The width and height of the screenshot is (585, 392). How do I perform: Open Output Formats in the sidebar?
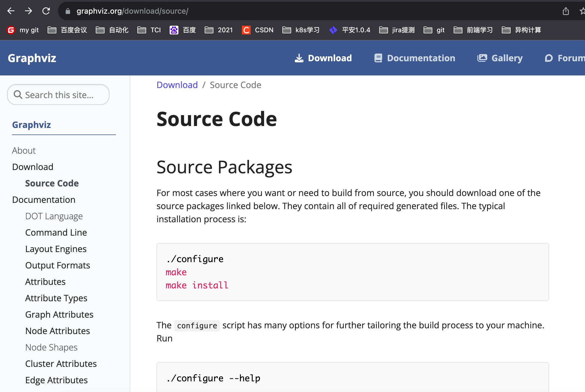58,265
